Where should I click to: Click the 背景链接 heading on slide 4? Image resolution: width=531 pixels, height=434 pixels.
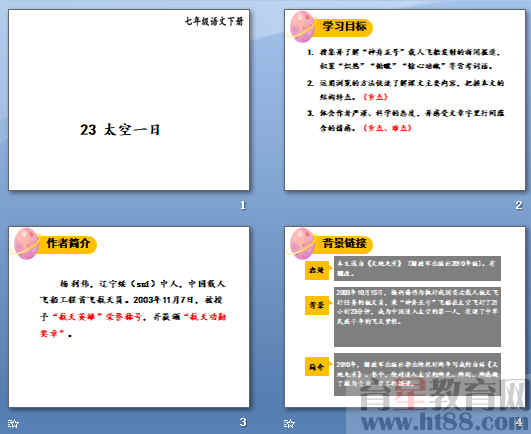tap(344, 243)
